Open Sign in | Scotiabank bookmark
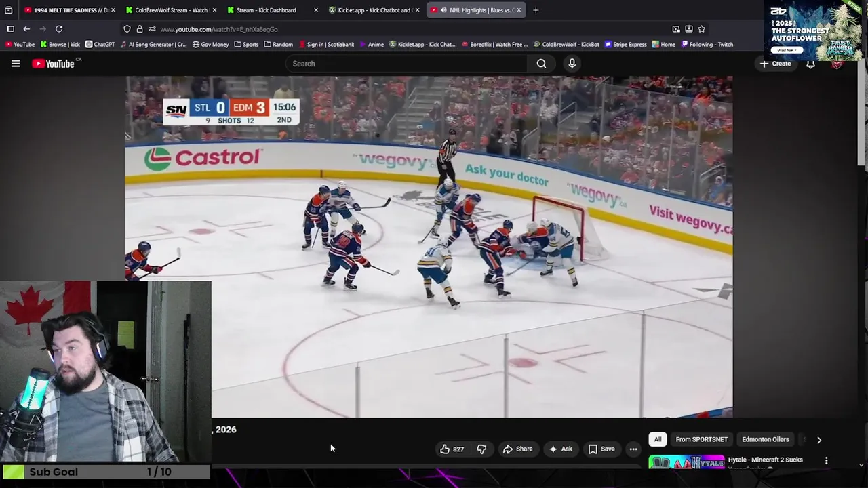Image resolution: width=868 pixels, height=488 pixels. (x=326, y=45)
